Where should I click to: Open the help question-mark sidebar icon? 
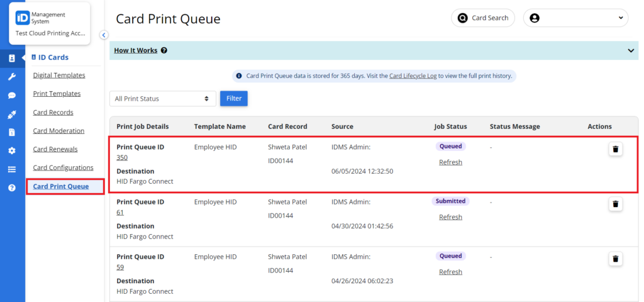pos(12,187)
